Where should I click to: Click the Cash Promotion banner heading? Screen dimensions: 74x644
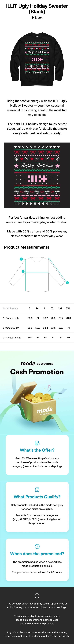(37, 372)
